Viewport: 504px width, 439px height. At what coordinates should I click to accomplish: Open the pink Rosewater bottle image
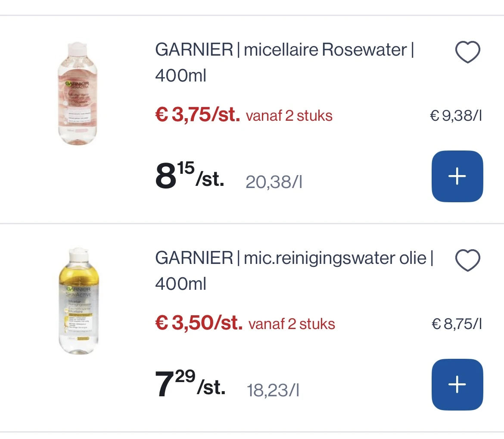click(78, 94)
